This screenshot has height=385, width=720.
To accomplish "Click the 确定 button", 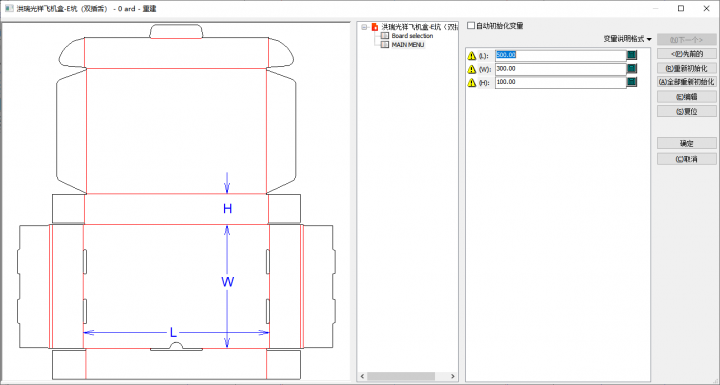I will coord(686,143).
